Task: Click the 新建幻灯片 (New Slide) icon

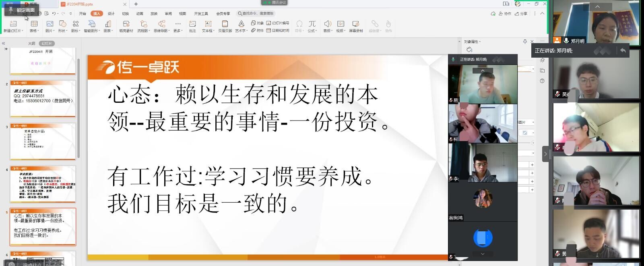Action: point(13,24)
